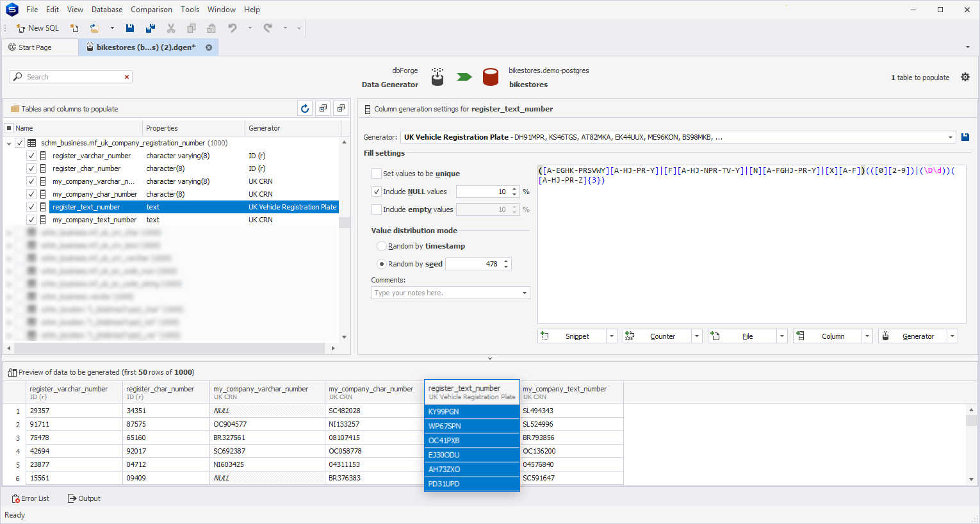Click the New SQL toolbar button
This screenshot has width=980, height=524.
[37, 28]
